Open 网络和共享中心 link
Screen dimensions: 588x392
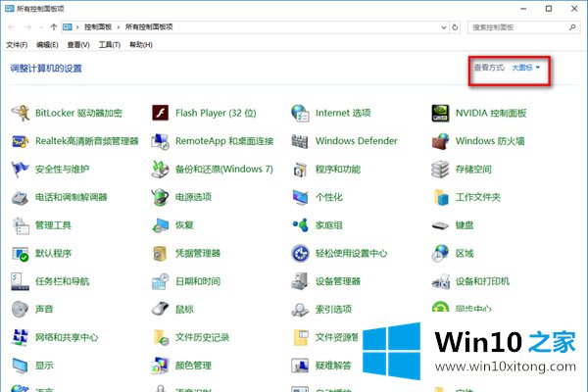(67, 337)
